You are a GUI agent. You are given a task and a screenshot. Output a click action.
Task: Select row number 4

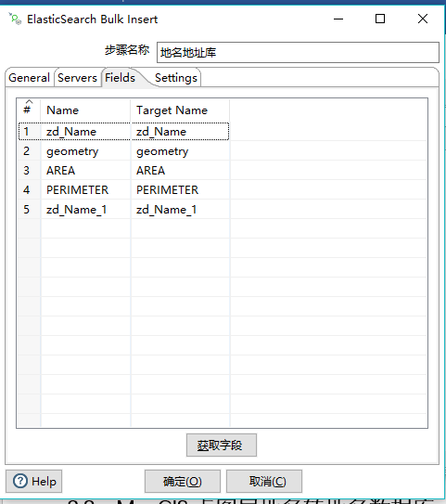coord(27,190)
